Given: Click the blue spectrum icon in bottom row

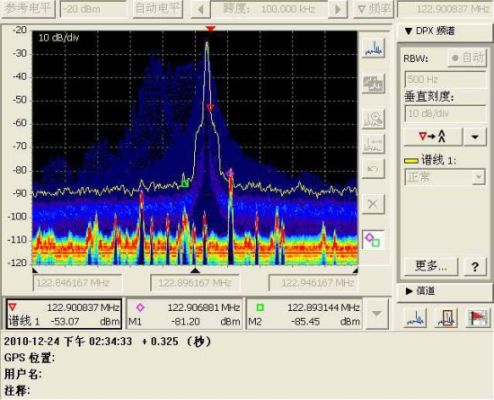Looking at the screenshot, I should [x=415, y=317].
